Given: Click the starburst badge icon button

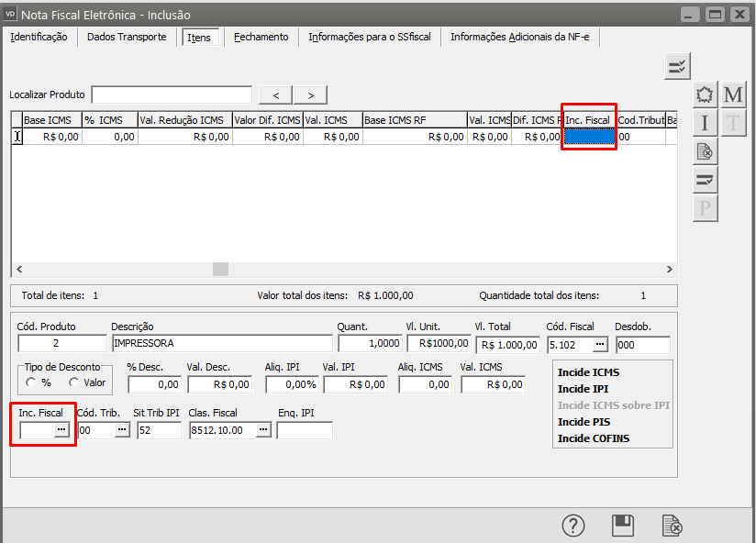Looking at the screenshot, I should point(705,94).
